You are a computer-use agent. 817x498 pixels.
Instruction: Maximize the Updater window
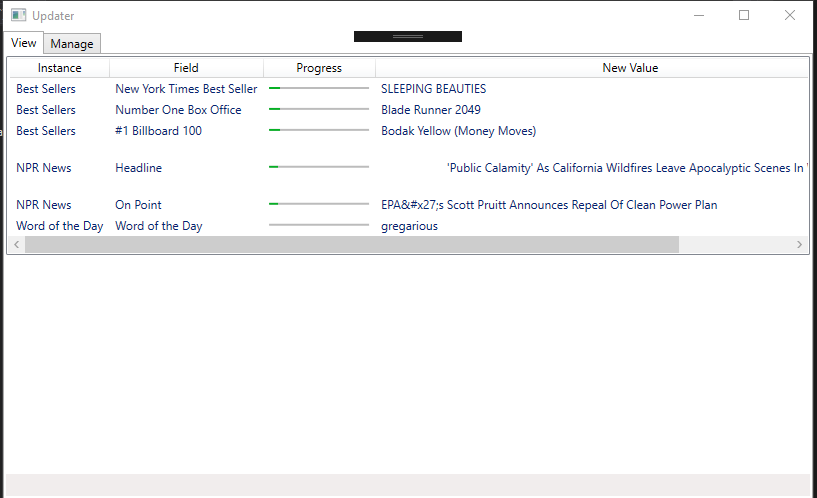[744, 15]
